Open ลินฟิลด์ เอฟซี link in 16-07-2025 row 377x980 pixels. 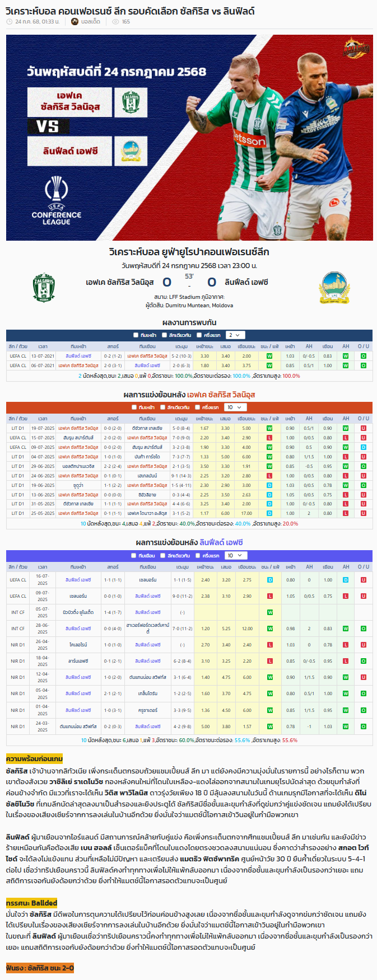78,580
